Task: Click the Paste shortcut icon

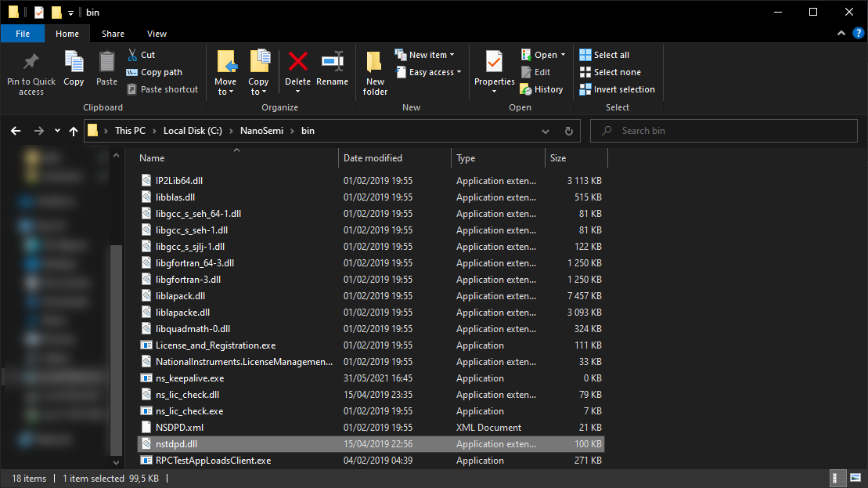Action: (x=131, y=89)
